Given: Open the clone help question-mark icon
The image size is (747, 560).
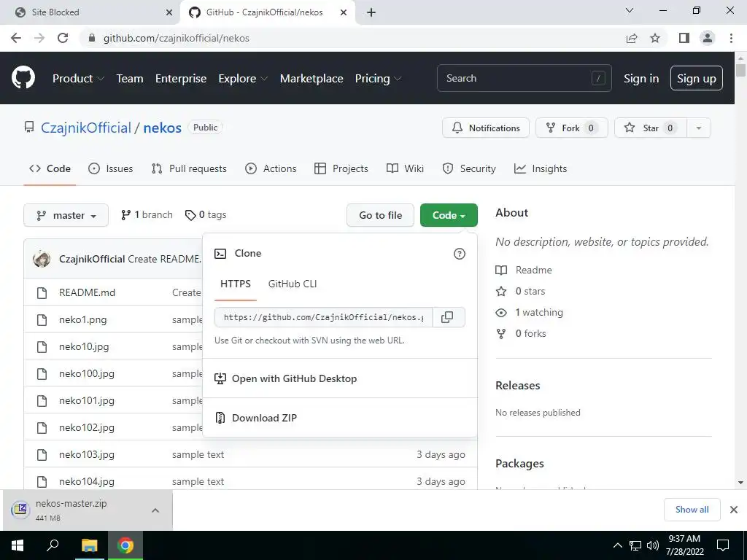Looking at the screenshot, I should click(x=460, y=254).
